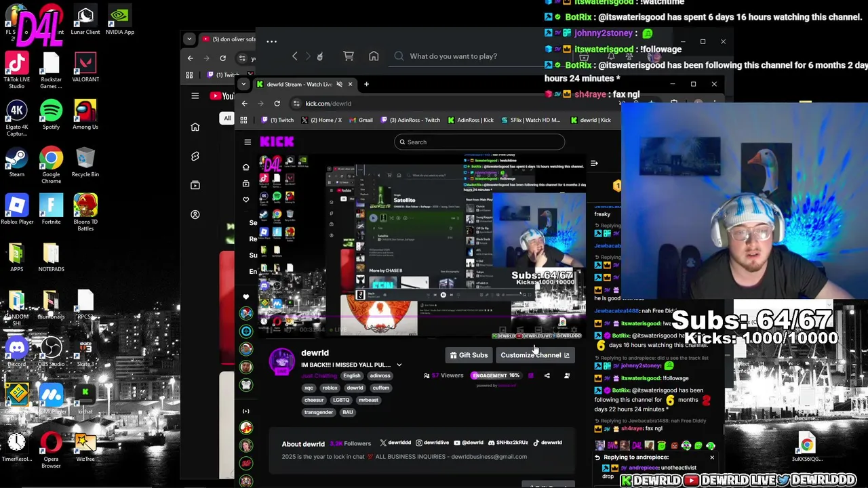The height and width of the screenshot is (488, 868).
Task: Click the gift icon on Gift Subs
Action: 454,355
